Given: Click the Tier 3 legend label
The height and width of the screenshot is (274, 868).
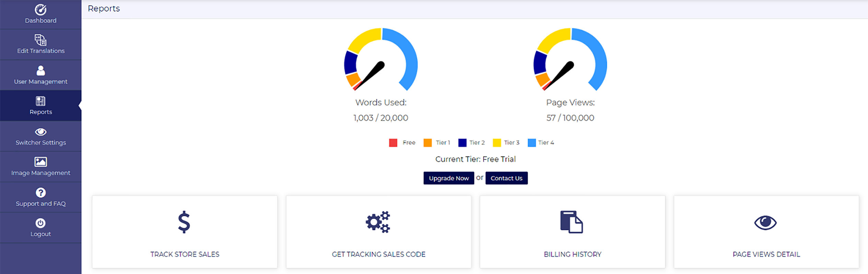Looking at the screenshot, I should click(512, 143).
